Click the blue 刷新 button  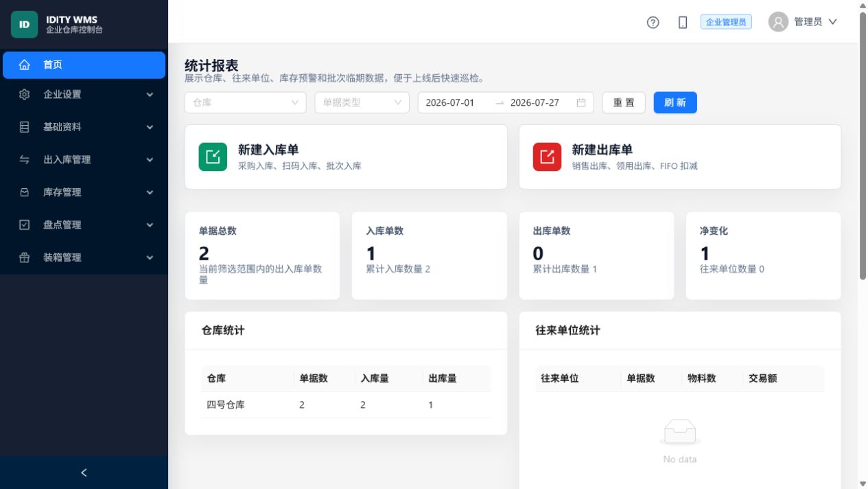[x=675, y=102]
